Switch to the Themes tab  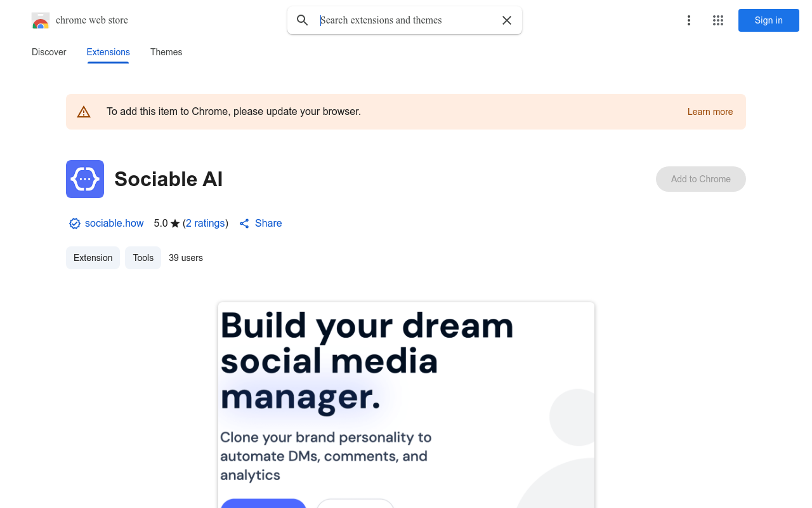click(166, 52)
